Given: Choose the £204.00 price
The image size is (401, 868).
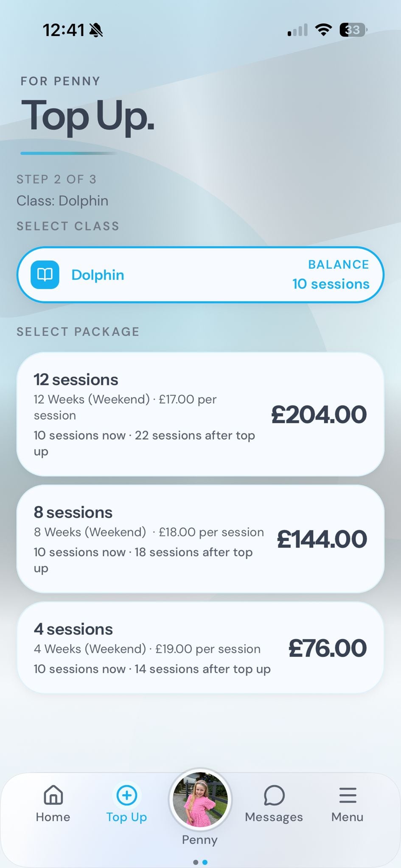Looking at the screenshot, I should [319, 414].
